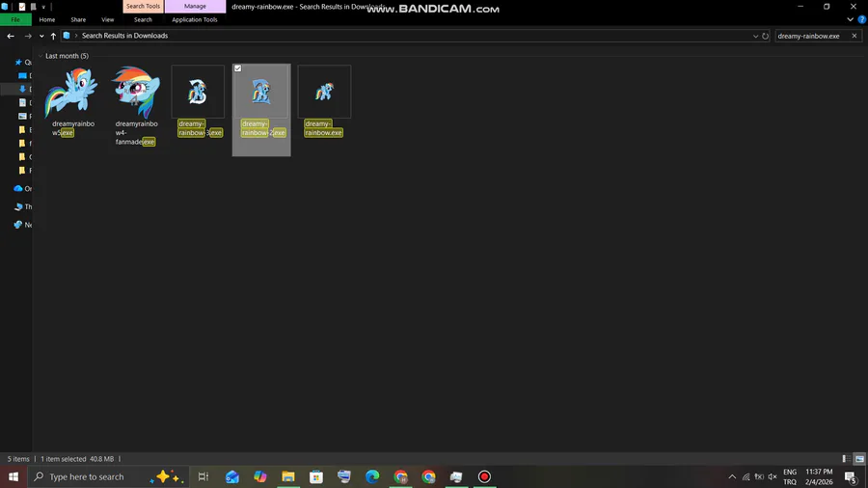This screenshot has width=868, height=488.
Task: Launch Microsoft Edge from taskbar
Action: [x=372, y=477]
